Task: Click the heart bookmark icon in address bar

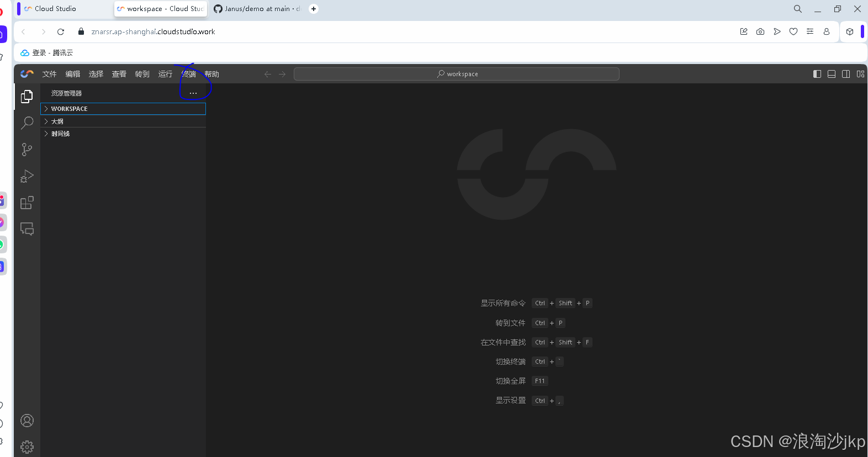Action: [x=793, y=31]
